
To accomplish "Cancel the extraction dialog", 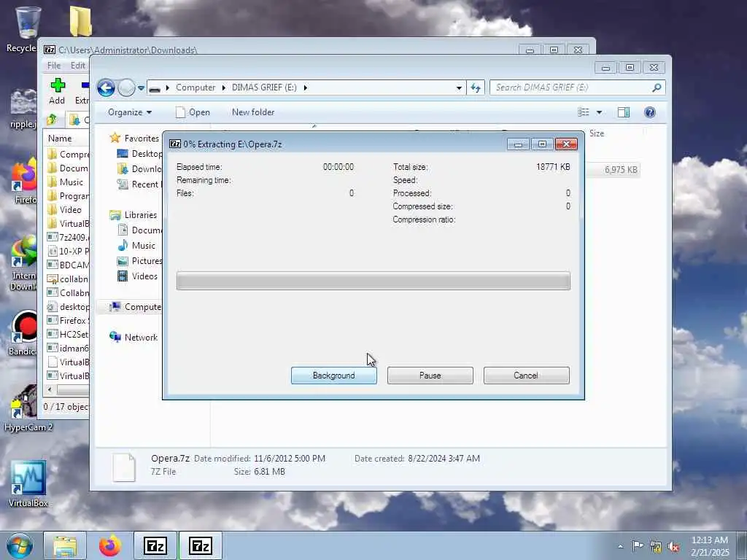I will (x=526, y=376).
